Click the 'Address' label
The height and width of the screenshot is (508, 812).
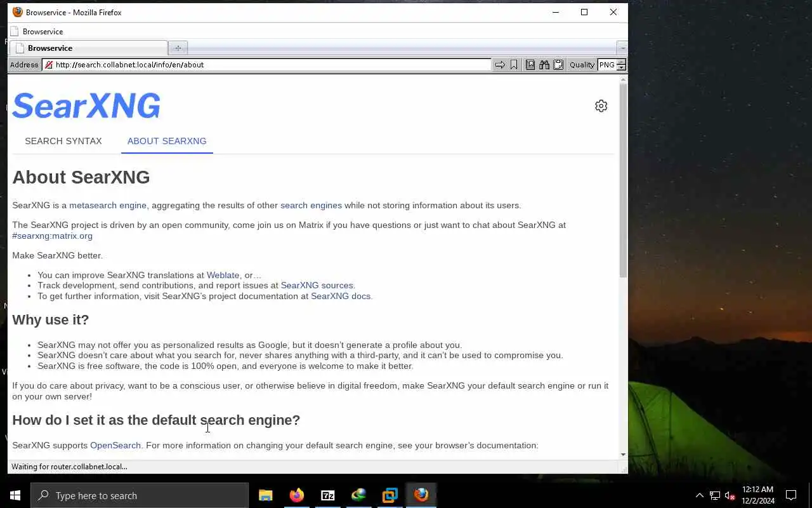click(24, 65)
